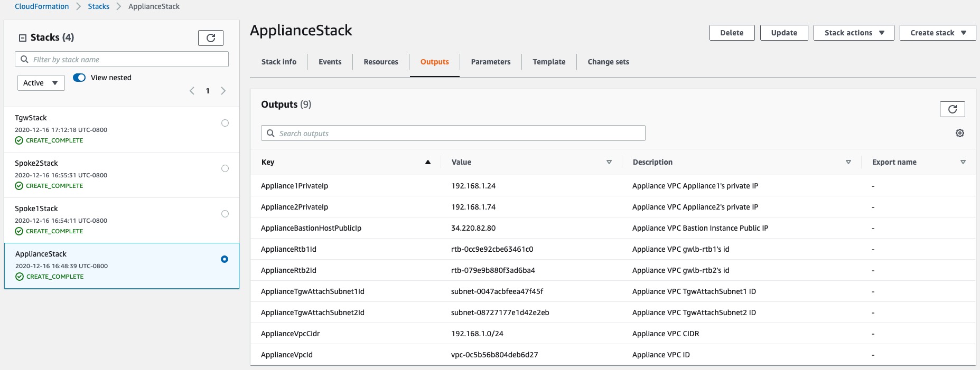Viewport: 980px width, 370px height.
Task: Click the Delete button
Action: tap(732, 33)
